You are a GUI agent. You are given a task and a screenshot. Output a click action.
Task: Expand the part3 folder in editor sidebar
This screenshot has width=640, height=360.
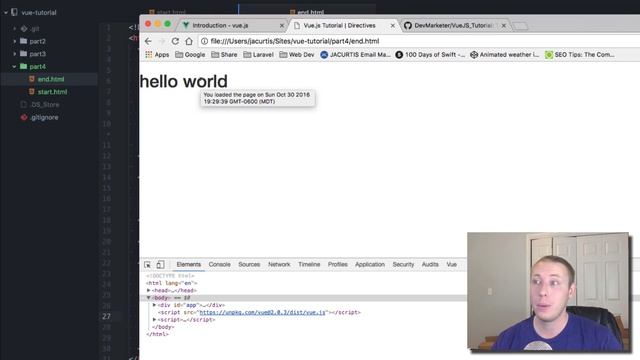coord(15,54)
